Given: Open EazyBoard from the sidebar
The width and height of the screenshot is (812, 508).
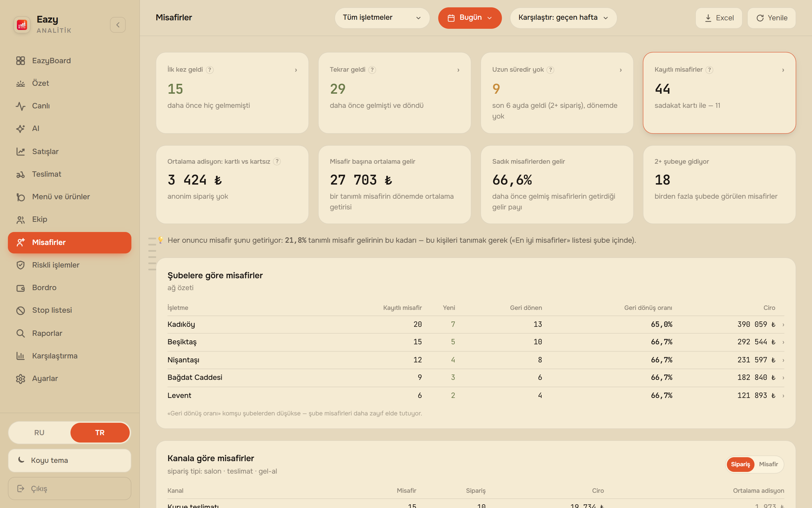Looking at the screenshot, I should click(69, 60).
